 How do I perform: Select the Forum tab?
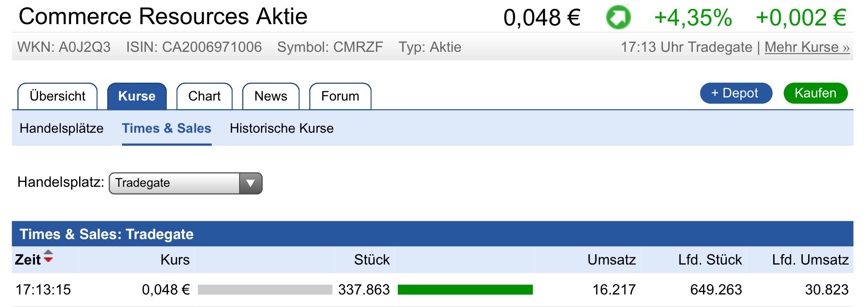(340, 96)
